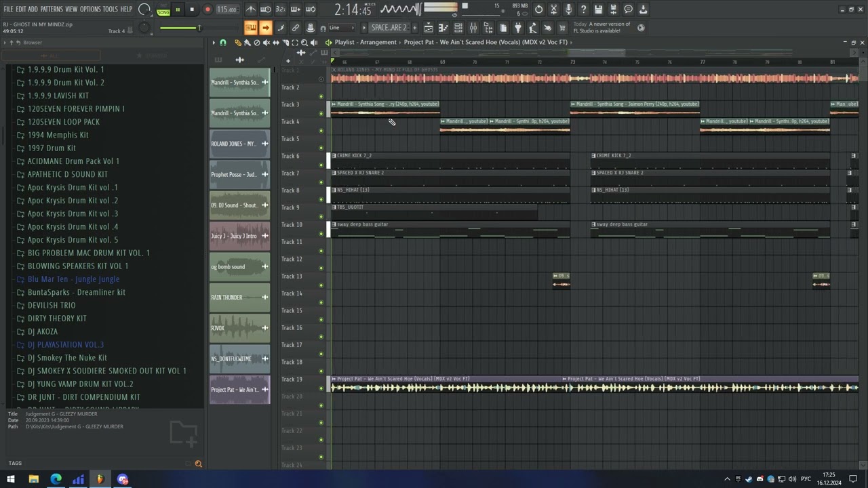This screenshot has height=488, width=868.
Task: Pause playback with the pause button
Action: (178, 9)
